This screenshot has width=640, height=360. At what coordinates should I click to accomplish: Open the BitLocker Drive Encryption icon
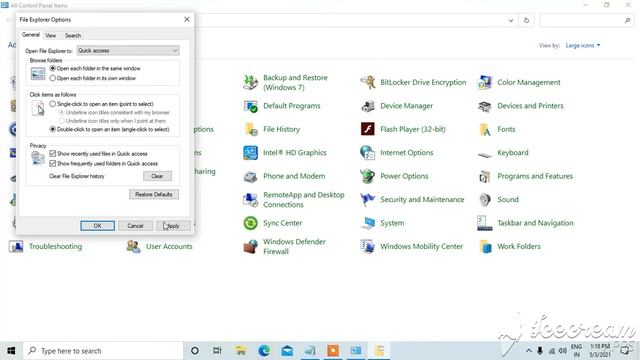(x=367, y=82)
